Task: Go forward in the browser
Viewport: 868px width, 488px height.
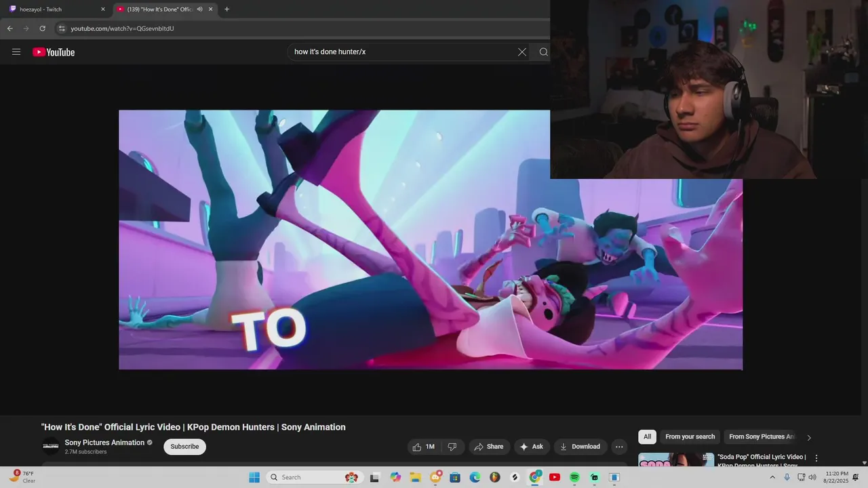Action: click(26, 28)
